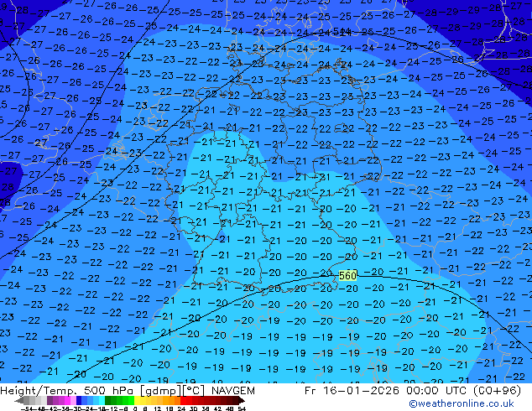
Task: Click the grey left arrow end of legend
Action: pyautogui.click(x=19, y=400)
